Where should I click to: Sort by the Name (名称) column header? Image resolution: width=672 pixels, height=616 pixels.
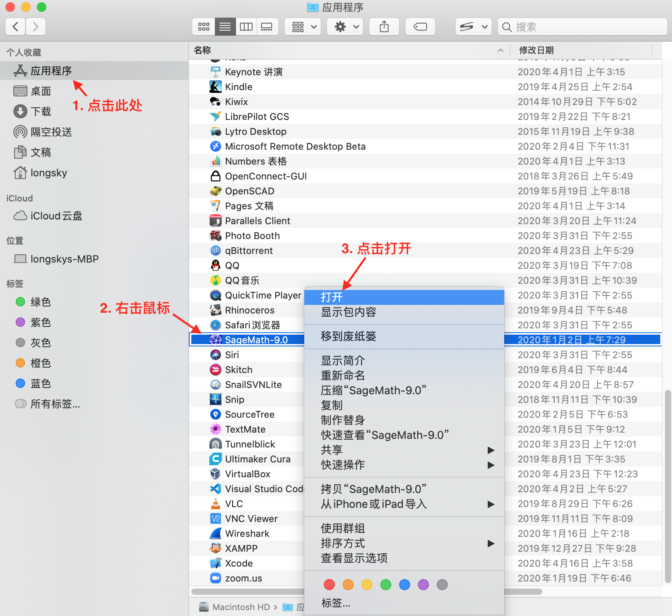click(349, 50)
